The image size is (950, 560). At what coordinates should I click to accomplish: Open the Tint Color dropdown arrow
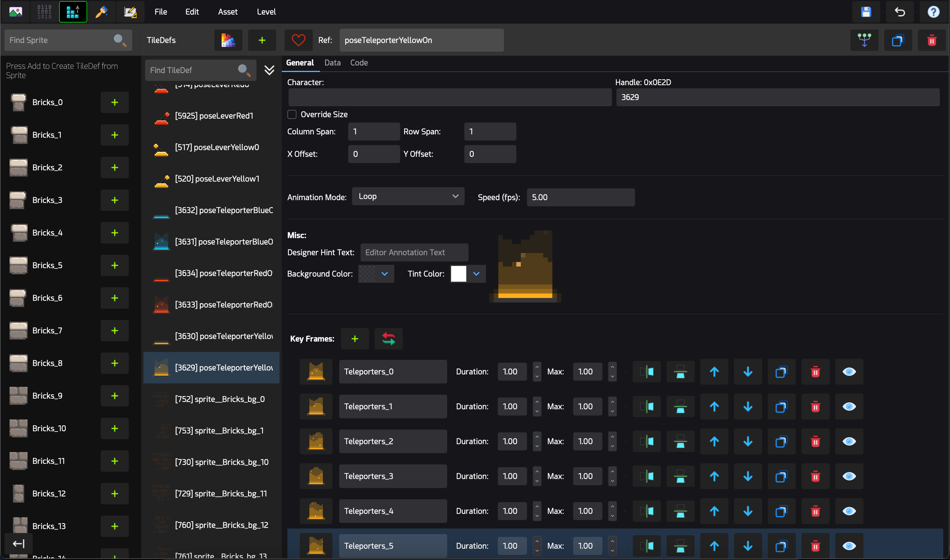(x=476, y=274)
